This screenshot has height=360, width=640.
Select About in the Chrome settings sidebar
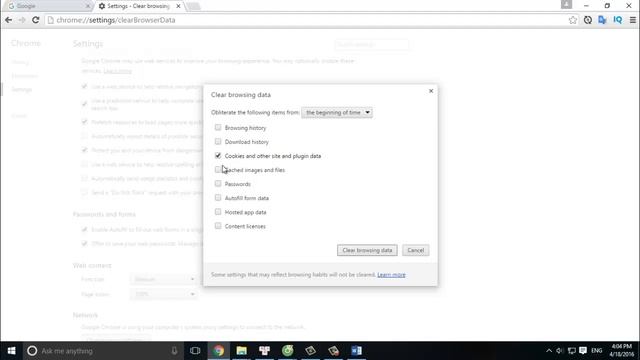tap(19, 116)
